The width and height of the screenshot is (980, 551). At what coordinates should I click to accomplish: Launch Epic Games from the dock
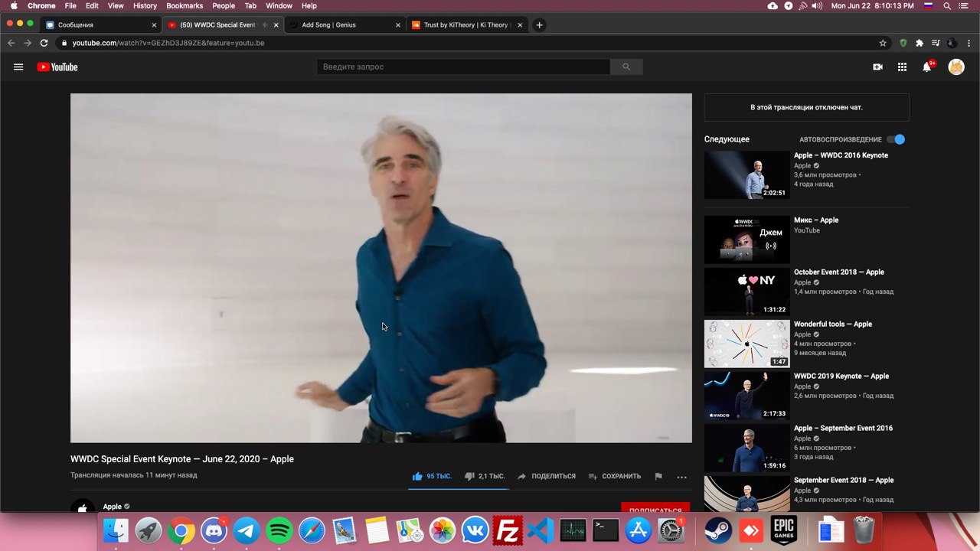point(783,530)
